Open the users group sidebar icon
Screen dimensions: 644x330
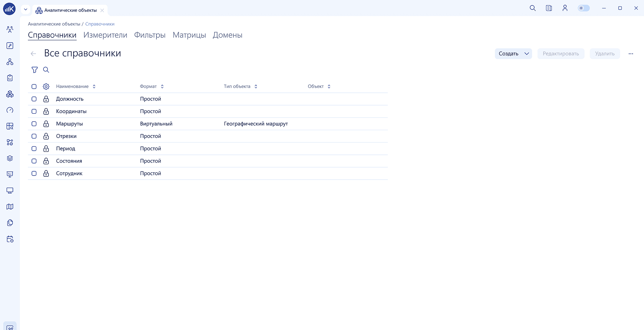point(10,29)
